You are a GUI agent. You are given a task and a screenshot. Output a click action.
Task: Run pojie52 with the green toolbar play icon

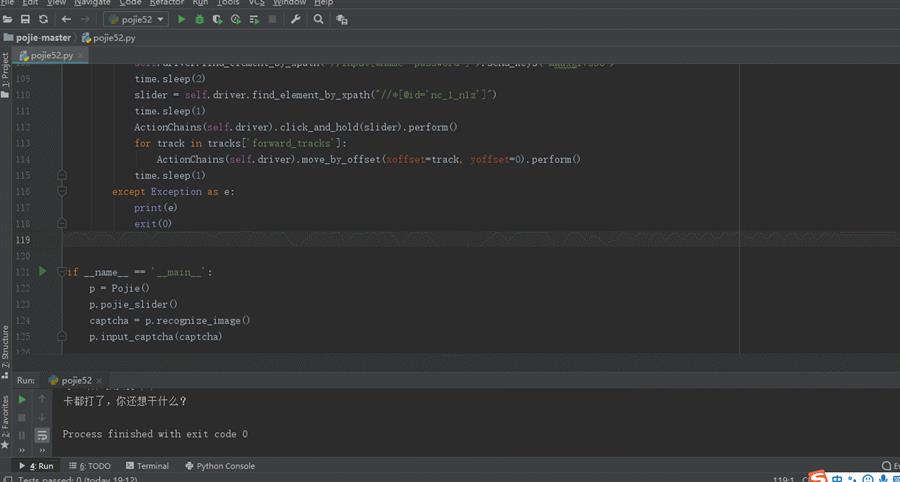[x=181, y=20]
